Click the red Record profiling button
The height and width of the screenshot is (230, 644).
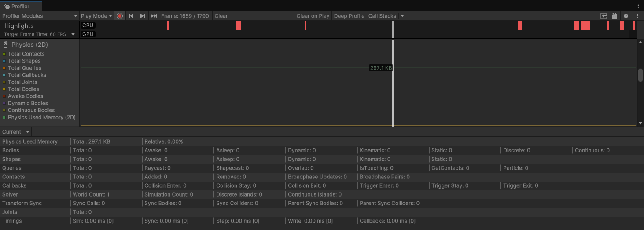120,16
